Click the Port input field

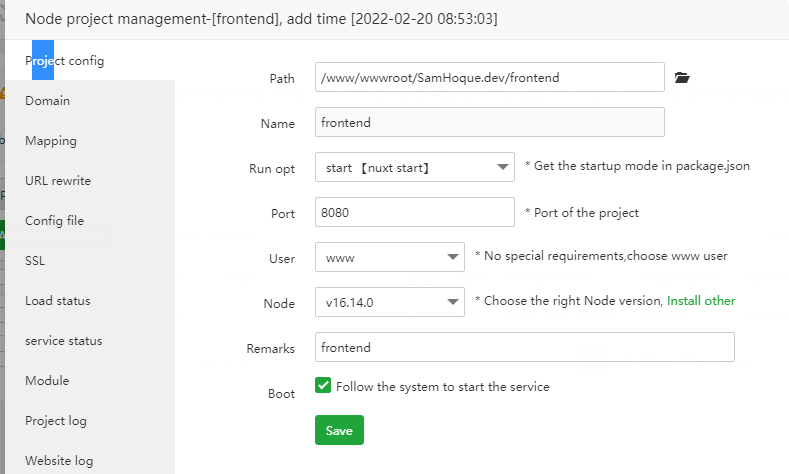[x=414, y=212]
